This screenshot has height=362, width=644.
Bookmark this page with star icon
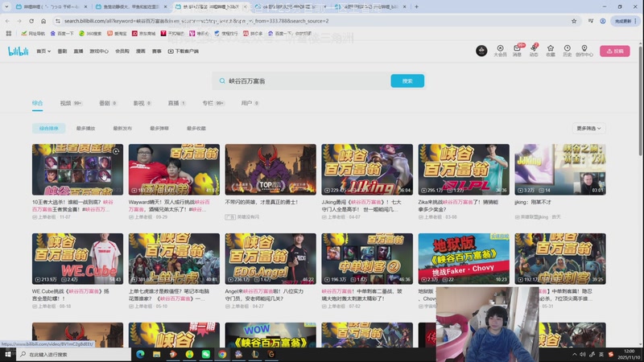tap(574, 21)
